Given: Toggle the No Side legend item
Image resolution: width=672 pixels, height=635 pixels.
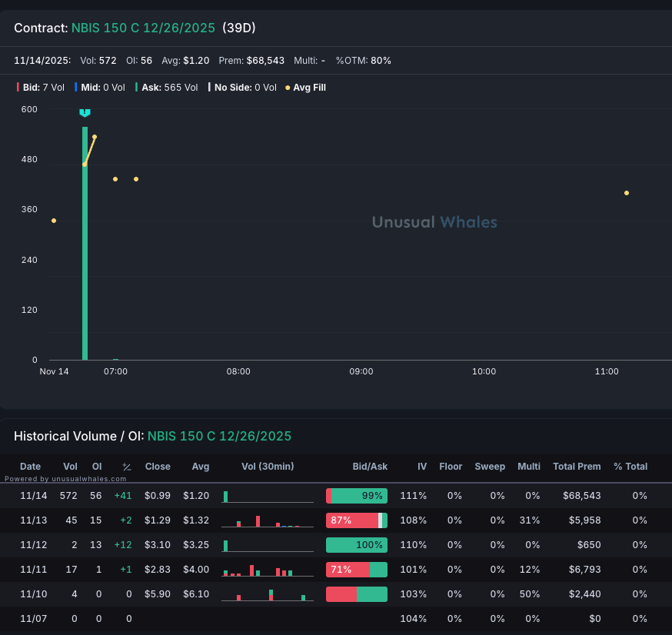Looking at the screenshot, I should (x=242, y=88).
